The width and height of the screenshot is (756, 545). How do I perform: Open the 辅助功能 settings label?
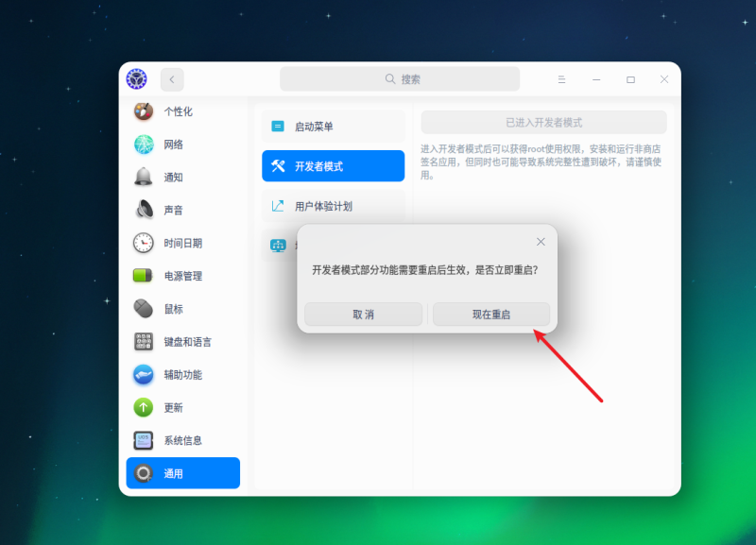coord(183,375)
